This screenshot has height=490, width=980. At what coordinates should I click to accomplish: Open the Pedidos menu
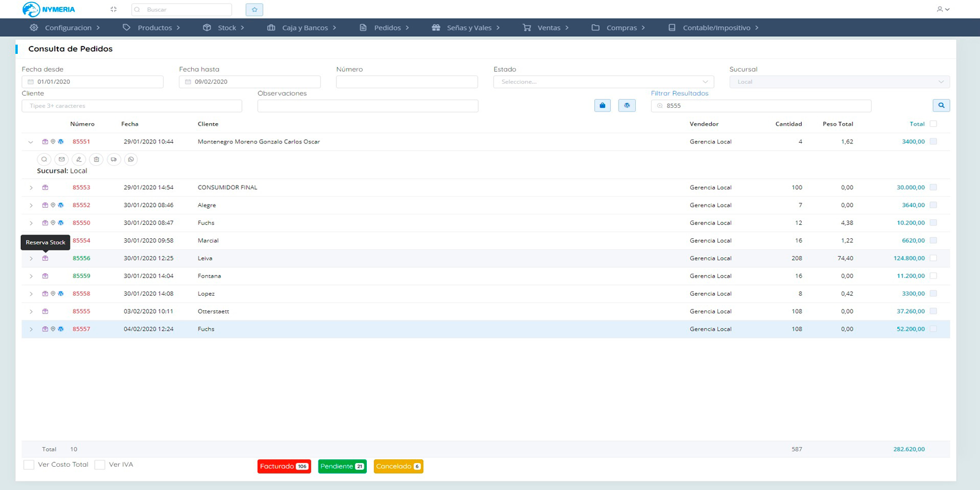tap(384, 28)
